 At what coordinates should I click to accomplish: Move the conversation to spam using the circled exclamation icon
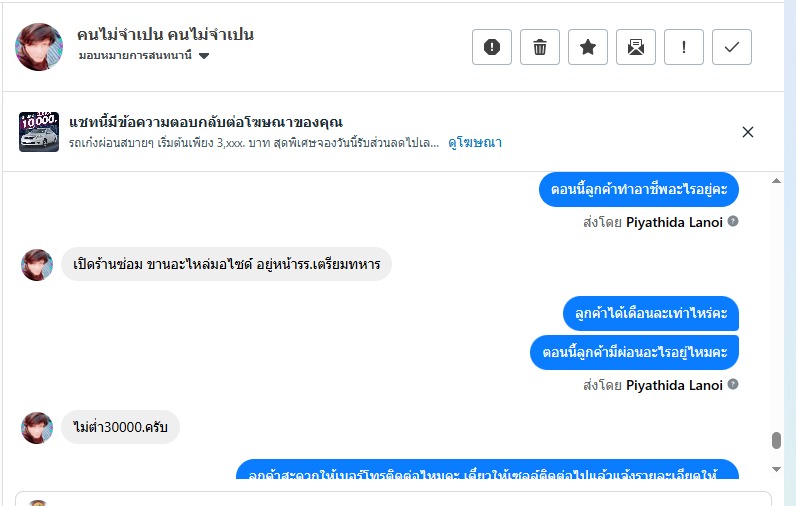[492, 47]
